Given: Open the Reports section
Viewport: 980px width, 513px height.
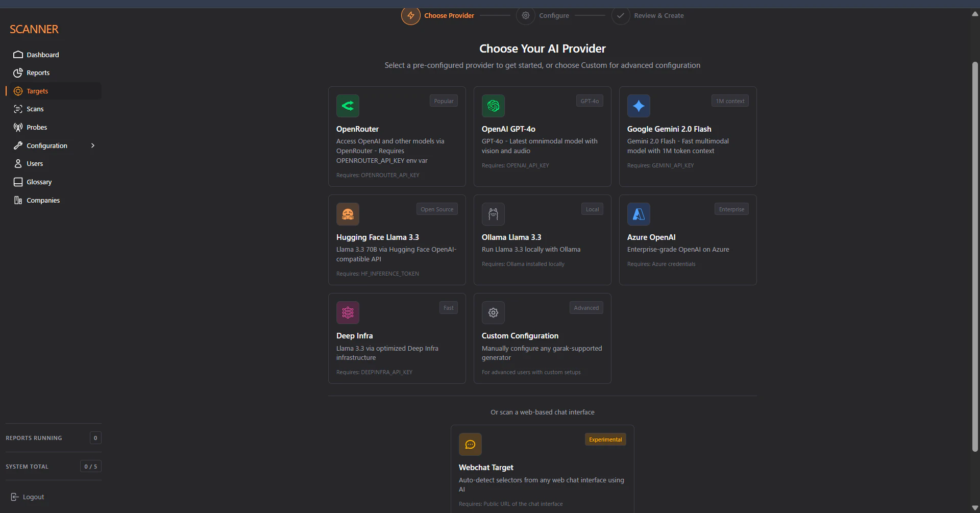Looking at the screenshot, I should [x=38, y=73].
